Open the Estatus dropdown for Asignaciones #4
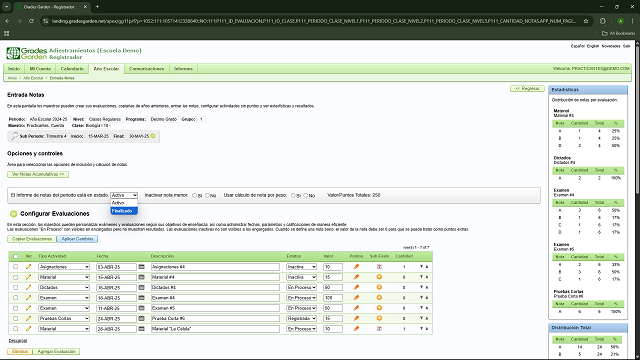This screenshot has height=360, width=640. point(301,267)
